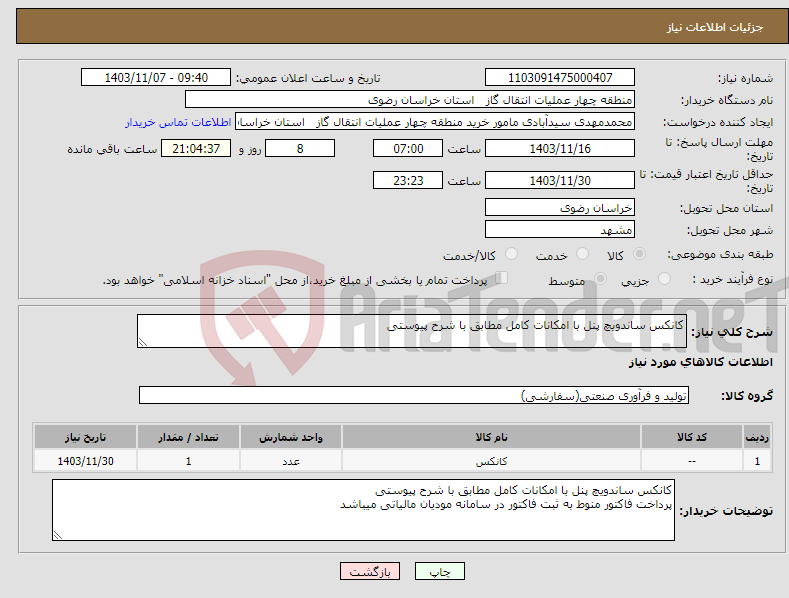Click the نام دستگاه خریدار field
The image size is (789, 598).
coord(410,99)
